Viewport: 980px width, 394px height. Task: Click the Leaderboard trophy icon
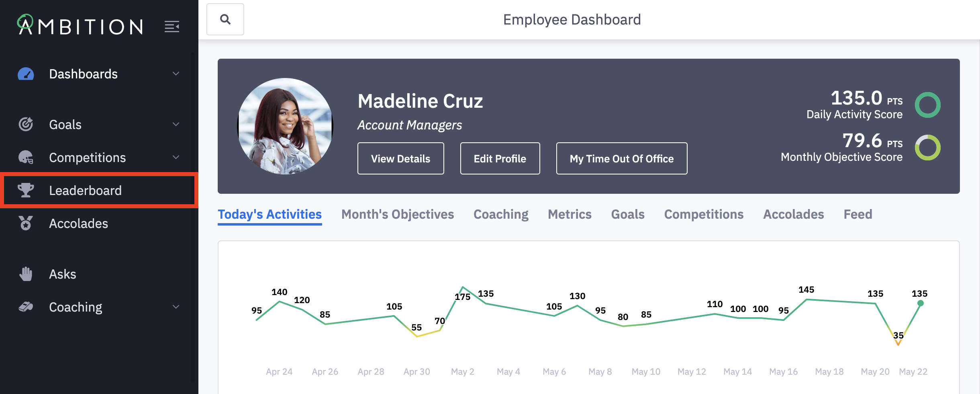coord(26,190)
